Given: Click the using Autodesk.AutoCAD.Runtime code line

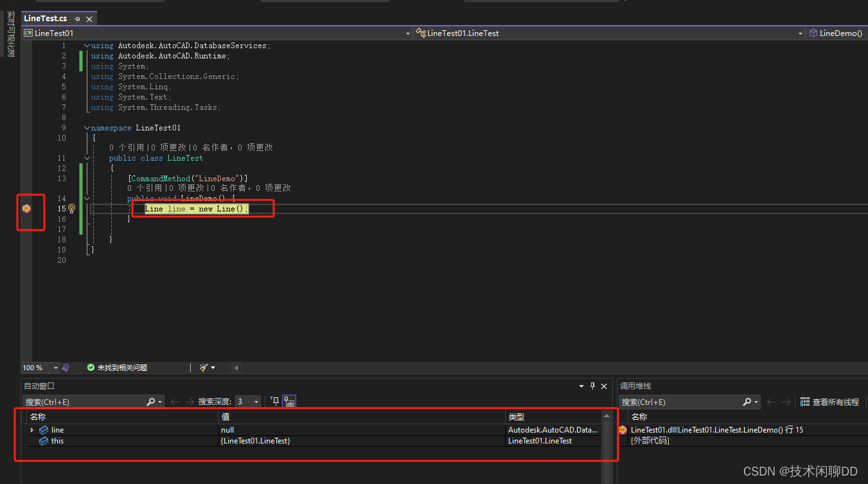Looking at the screenshot, I should [160, 56].
